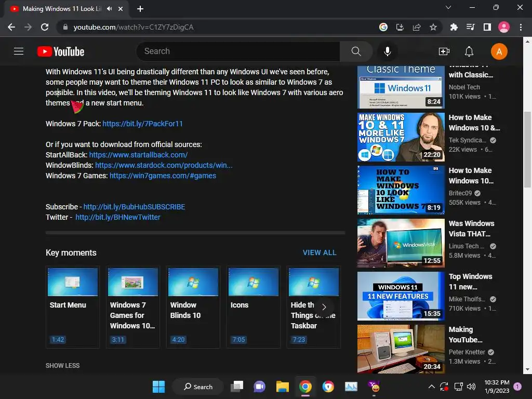Viewport: 532px width, 399px height.
Task: Click the Nobel Tech channel name
Action: pos(464,87)
